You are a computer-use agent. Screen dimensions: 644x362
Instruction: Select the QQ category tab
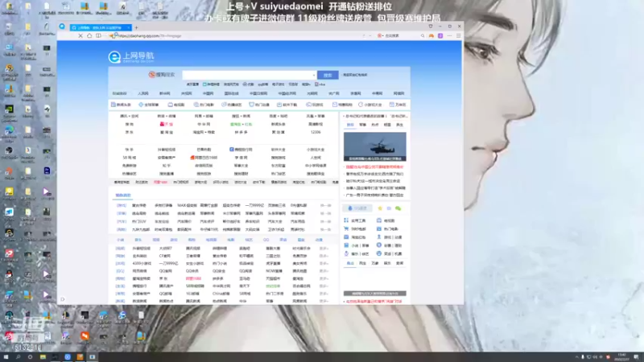point(266,240)
